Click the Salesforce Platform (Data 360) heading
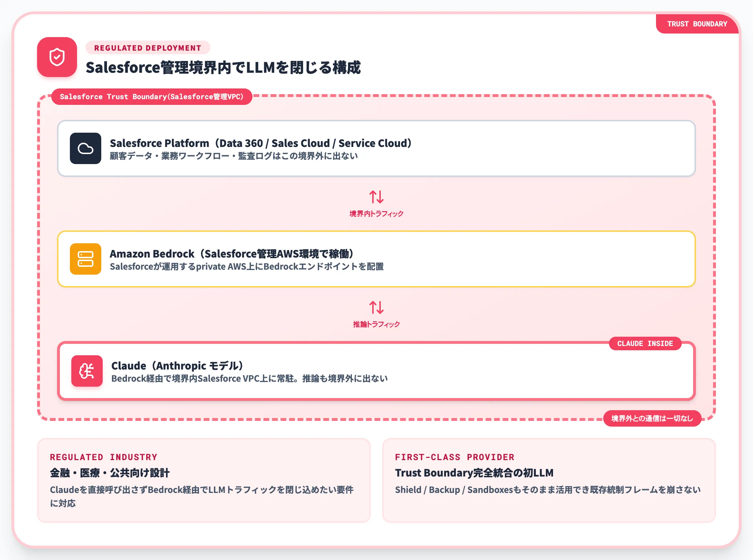Viewport: 753px width, 560px height. (x=261, y=143)
